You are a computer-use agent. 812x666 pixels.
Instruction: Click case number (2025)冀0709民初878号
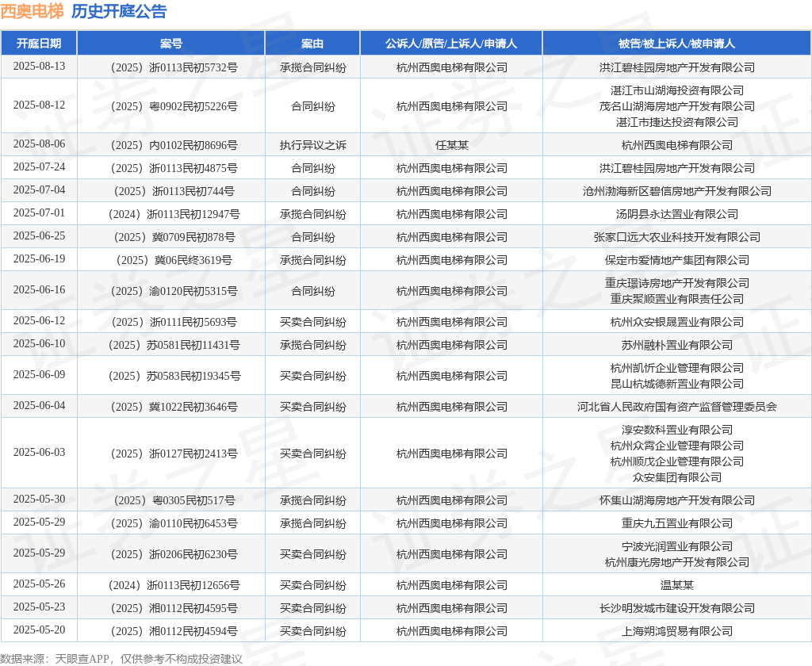click(x=174, y=237)
